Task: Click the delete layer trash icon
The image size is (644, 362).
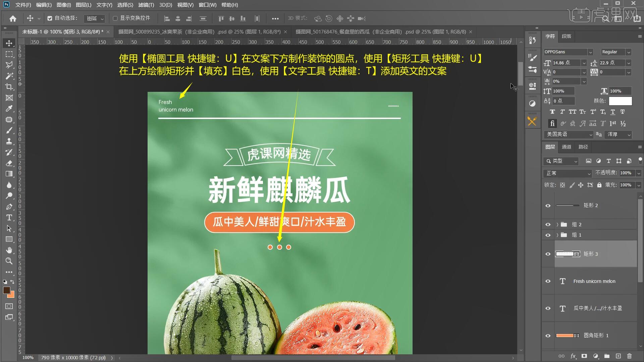Action: pos(629,356)
